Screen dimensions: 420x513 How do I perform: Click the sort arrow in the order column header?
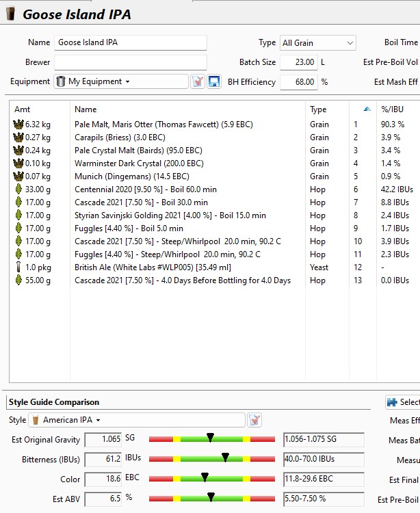coord(367,109)
